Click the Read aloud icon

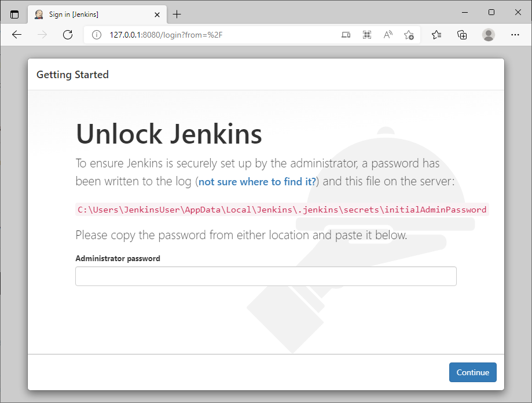[x=388, y=35]
